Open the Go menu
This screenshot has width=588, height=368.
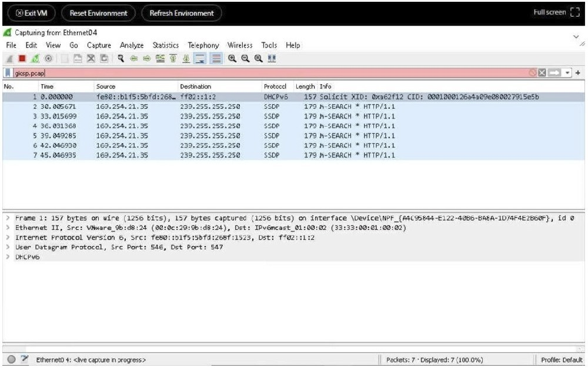pyautogui.click(x=73, y=45)
